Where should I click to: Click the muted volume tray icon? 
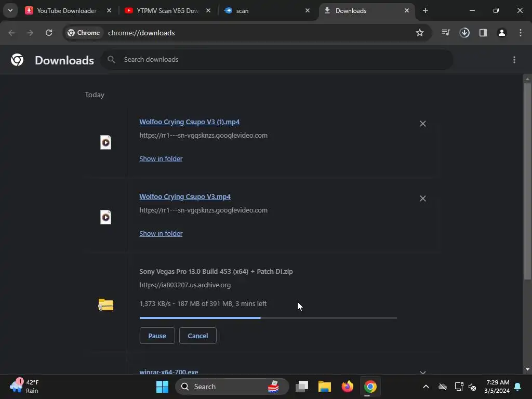[x=472, y=387]
